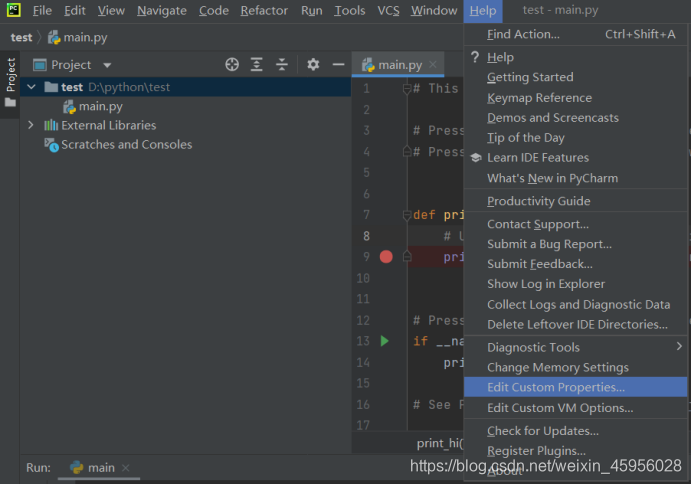Open Project panel settings gear
The height and width of the screenshot is (485, 692).
coord(313,65)
